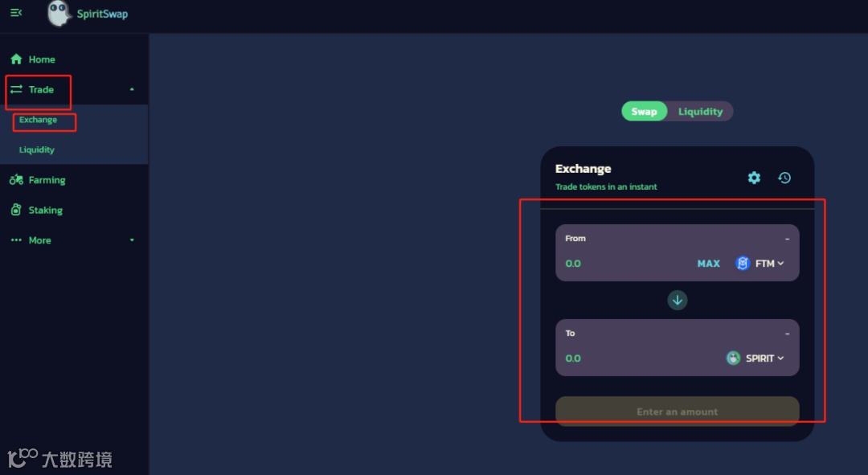Screen dimensions: 868x475
Task: Open Liquidity in the sidebar submenu
Action: point(36,150)
